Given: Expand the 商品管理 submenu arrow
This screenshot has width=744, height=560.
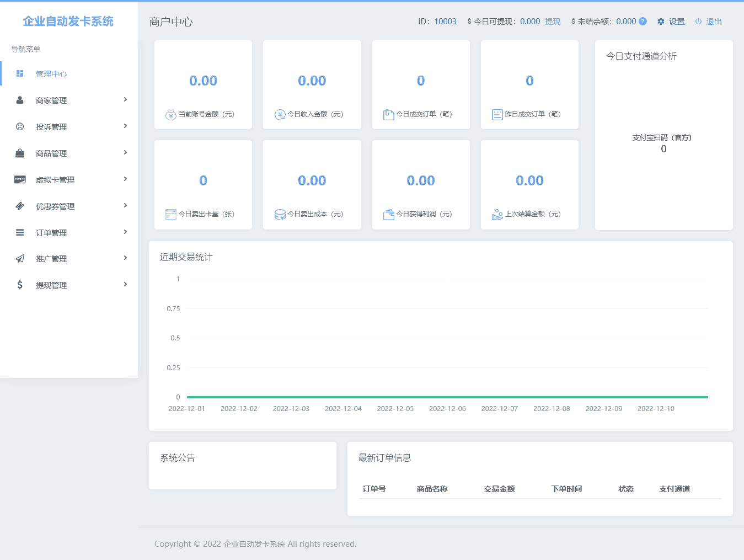Looking at the screenshot, I should tap(125, 152).
